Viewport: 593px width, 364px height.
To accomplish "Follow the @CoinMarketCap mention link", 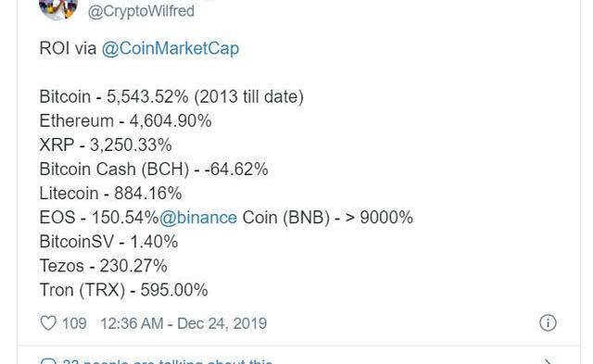I will (170, 48).
